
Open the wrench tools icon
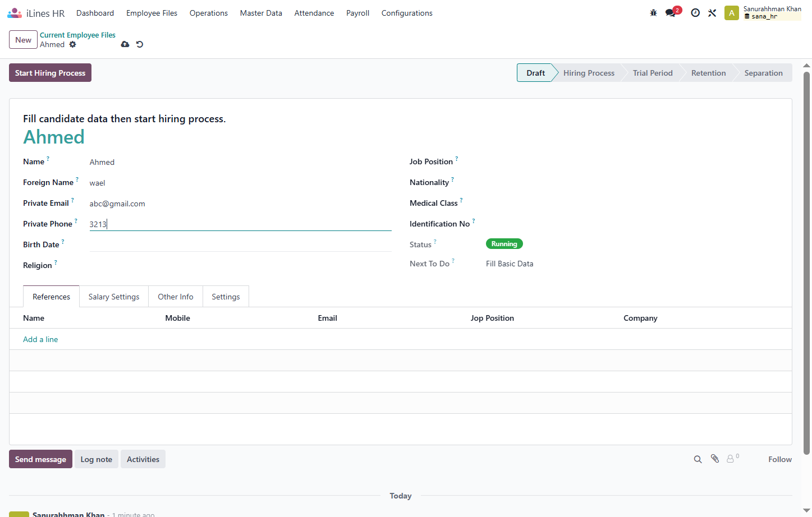tap(712, 13)
